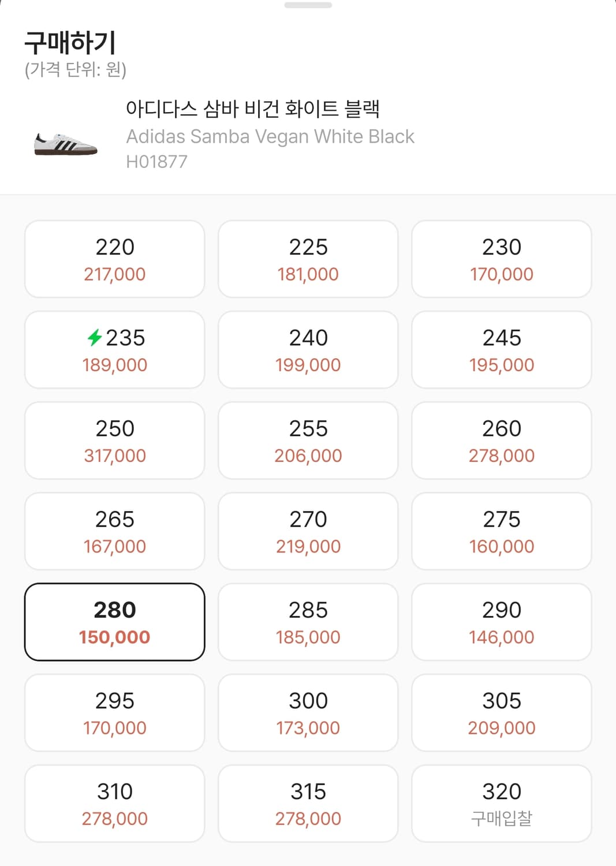Grab the sheet handle bar at top
This screenshot has width=616, height=866.
(x=308, y=5)
